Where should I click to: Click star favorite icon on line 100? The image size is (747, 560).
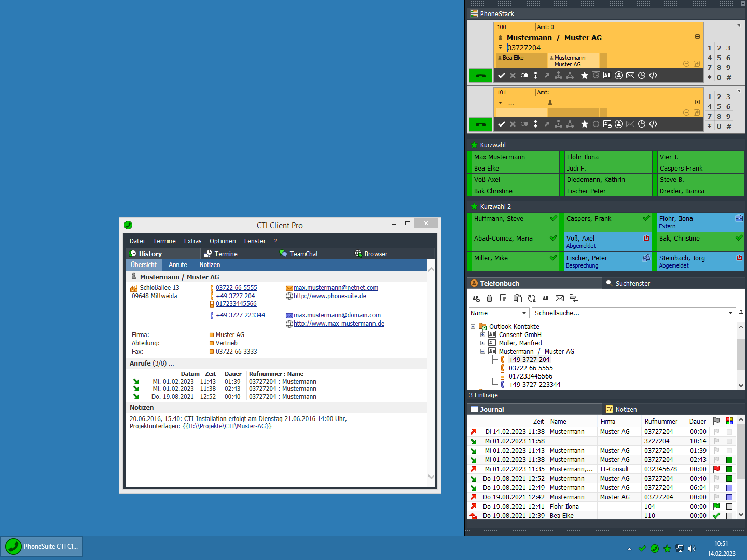(x=584, y=76)
